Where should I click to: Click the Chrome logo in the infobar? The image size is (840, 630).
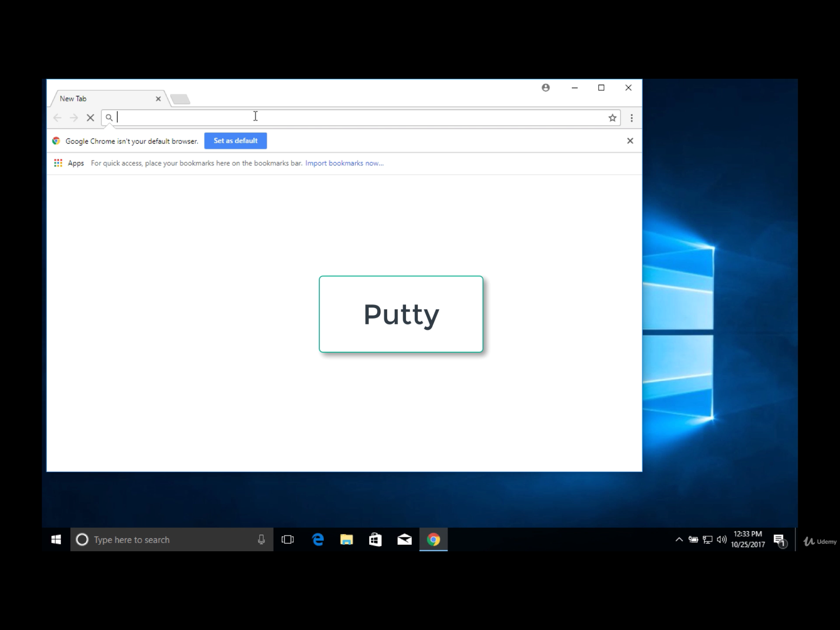[56, 141]
